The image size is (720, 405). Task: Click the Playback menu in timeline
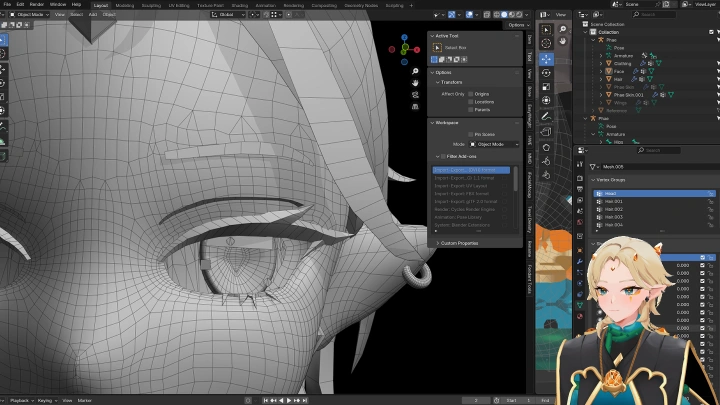21,400
